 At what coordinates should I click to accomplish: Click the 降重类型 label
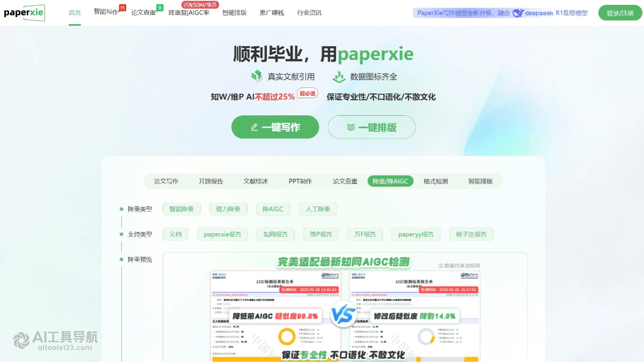pos(140,209)
